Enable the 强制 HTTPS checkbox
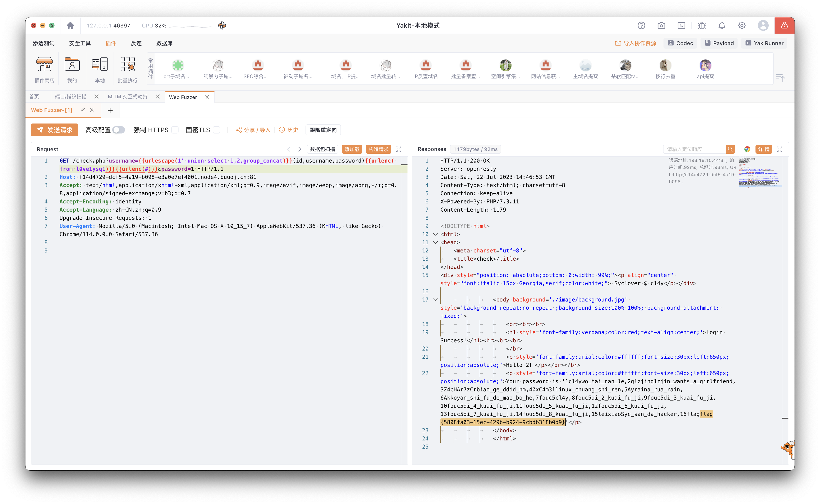Image resolution: width=820 pixels, height=504 pixels. (175, 130)
